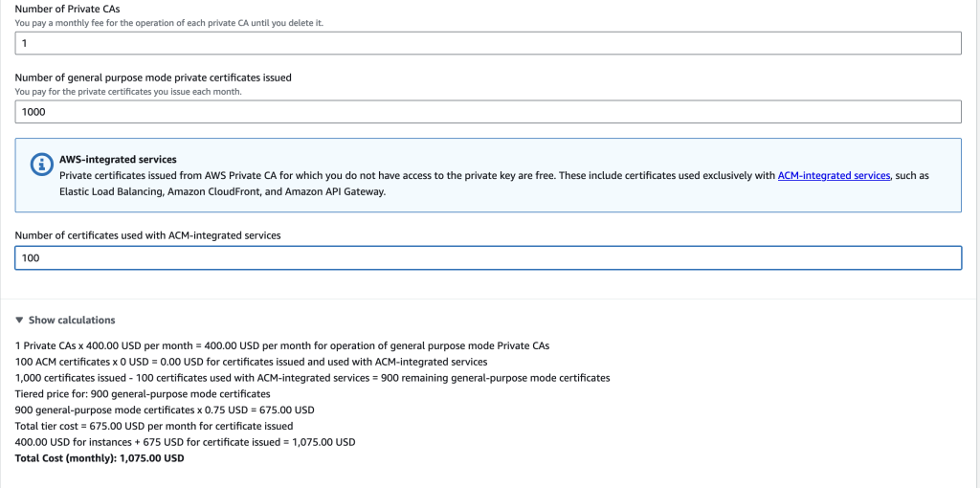Click the general purpose mode certificates issued label
The width and height of the screenshot is (980, 488).
(x=153, y=77)
